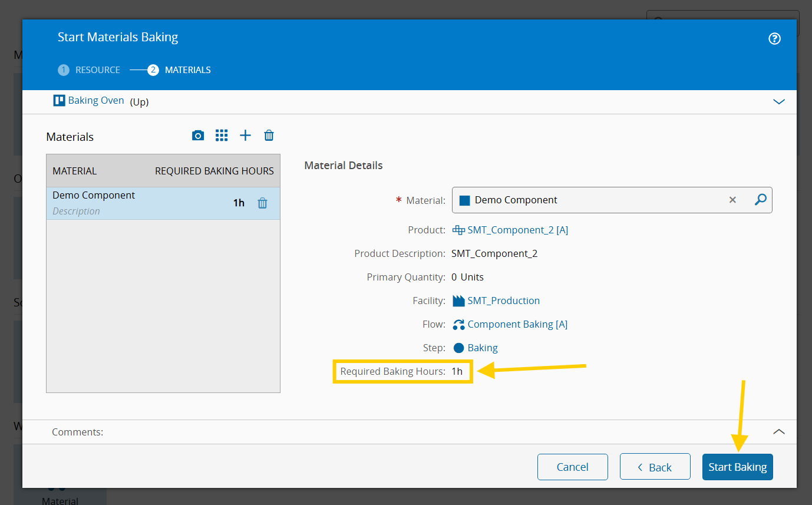
Task: Follow the Component Baking [A] flow link
Action: (x=517, y=325)
